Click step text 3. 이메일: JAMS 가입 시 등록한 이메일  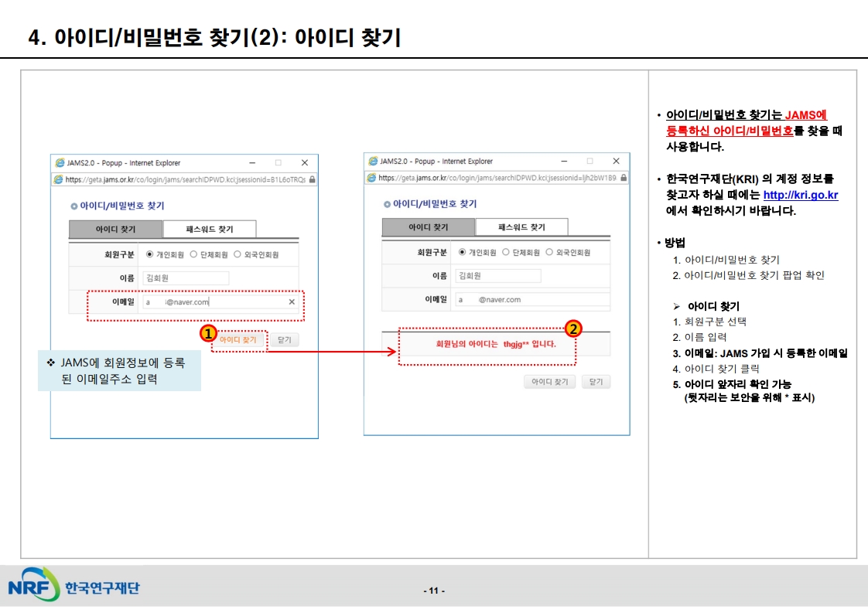760,353
